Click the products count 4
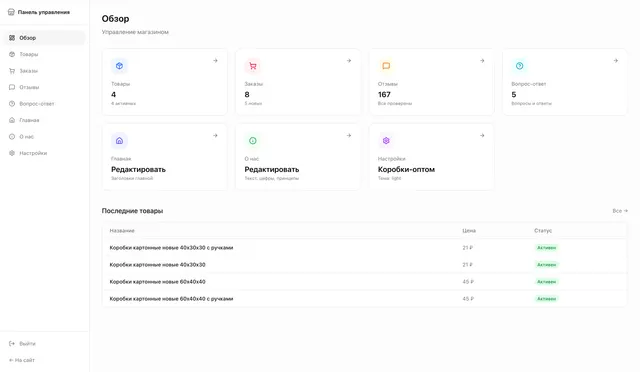Screen dimensions: 640x372 113,94
